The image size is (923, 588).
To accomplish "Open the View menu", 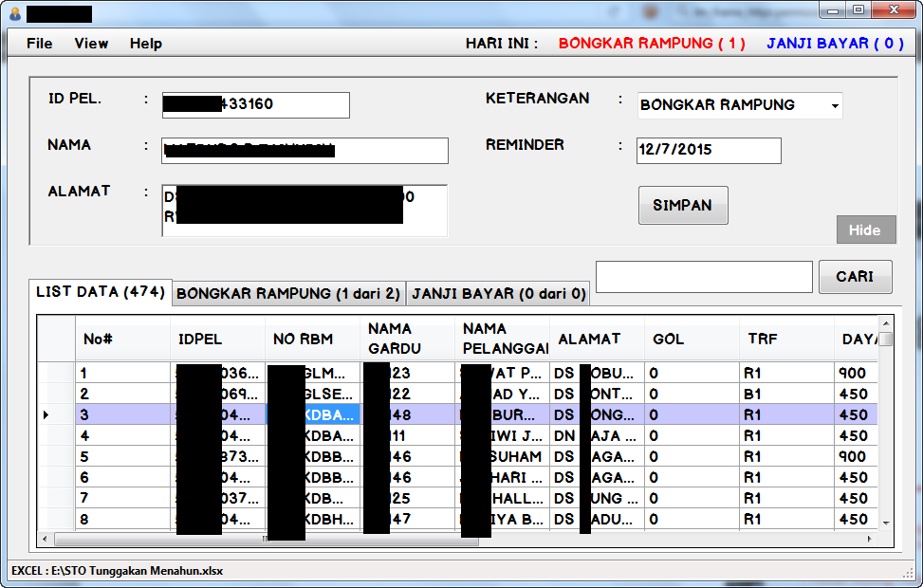I will (91, 44).
